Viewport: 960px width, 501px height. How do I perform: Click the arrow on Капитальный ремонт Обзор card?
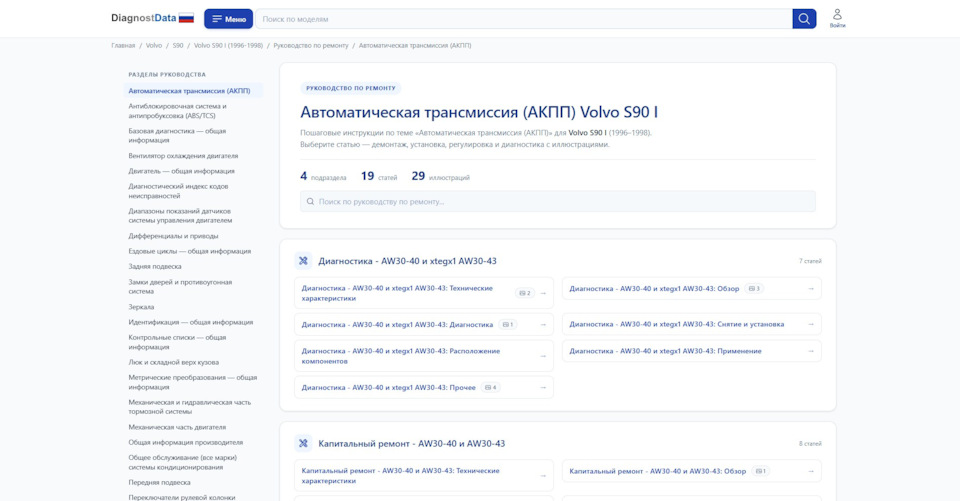(x=811, y=471)
